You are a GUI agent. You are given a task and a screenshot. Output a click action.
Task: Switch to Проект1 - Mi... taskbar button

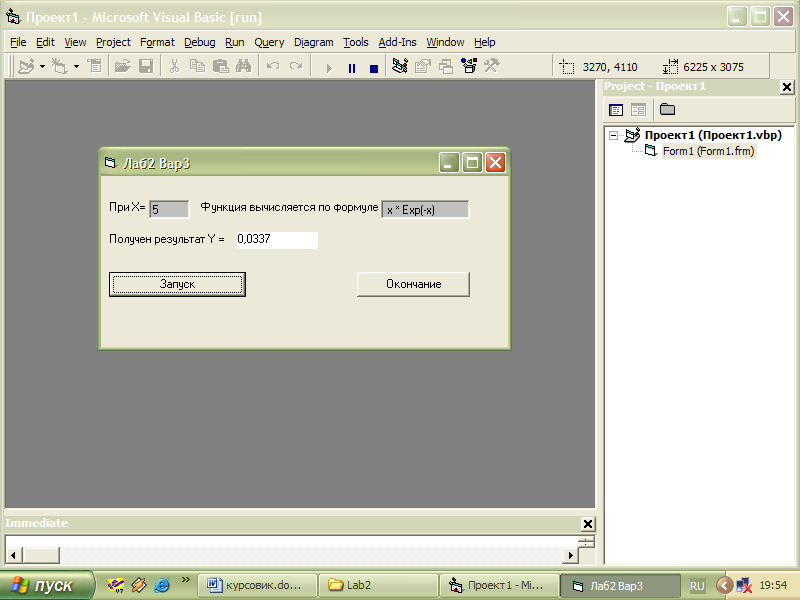498,585
